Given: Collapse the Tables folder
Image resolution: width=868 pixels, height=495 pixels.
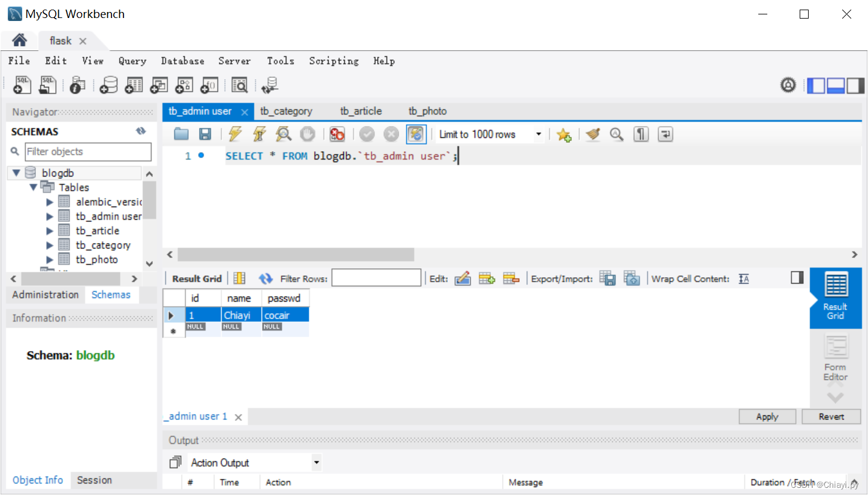Looking at the screenshot, I should [x=34, y=187].
